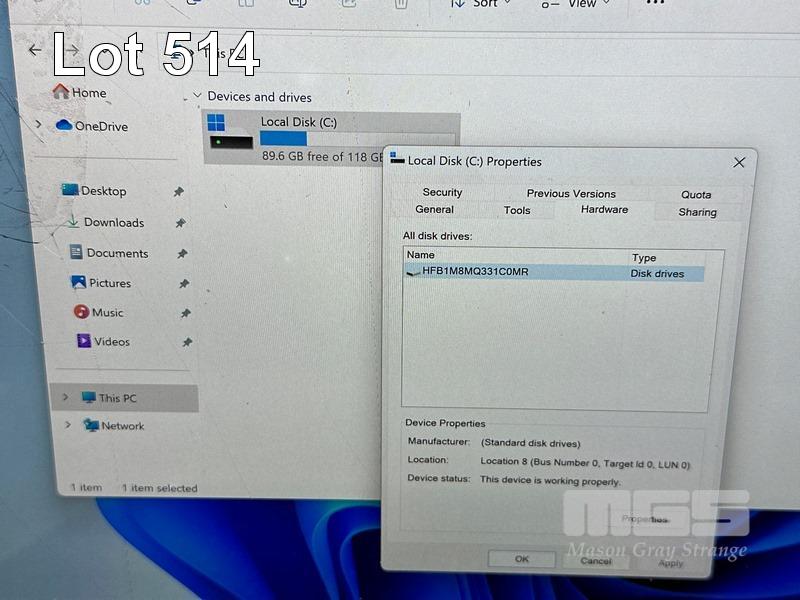Unpin Desktop using its pin icon
Image resolution: width=800 pixels, height=600 pixels.
tap(178, 192)
